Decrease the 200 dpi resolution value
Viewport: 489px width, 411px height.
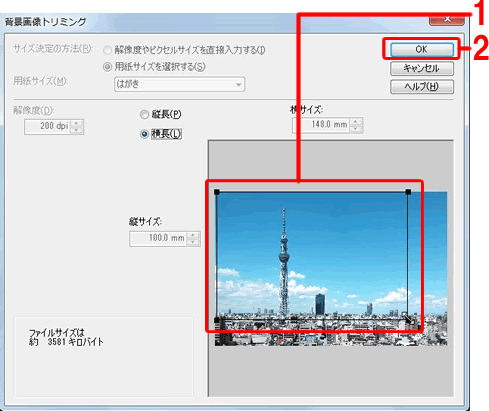[x=77, y=130]
